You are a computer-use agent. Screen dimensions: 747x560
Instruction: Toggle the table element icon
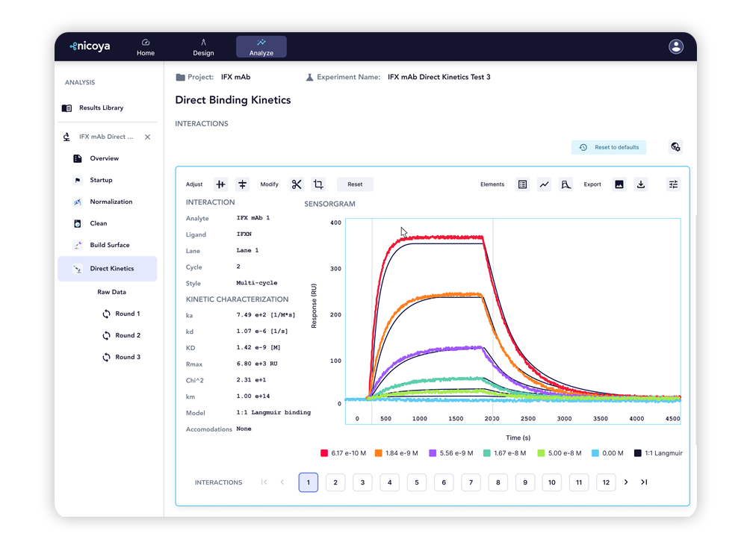click(x=523, y=184)
